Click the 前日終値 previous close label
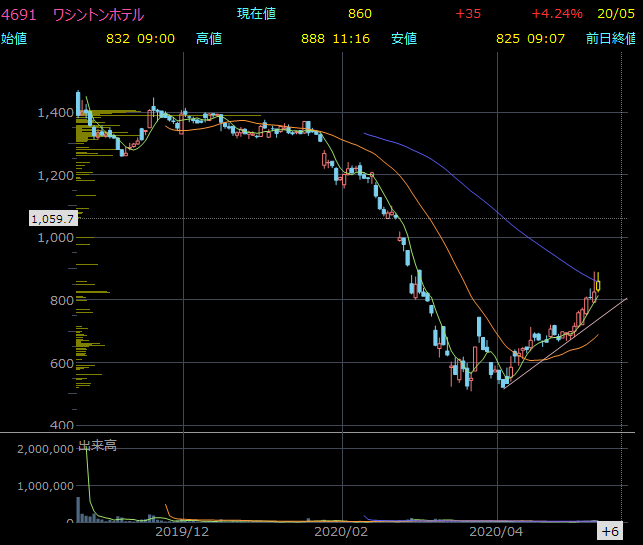The width and height of the screenshot is (643, 545). [610, 38]
